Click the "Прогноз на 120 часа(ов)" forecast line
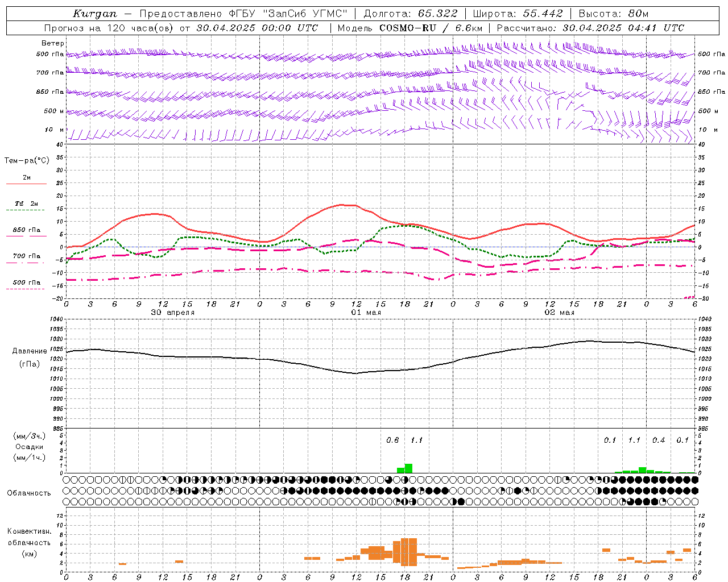This screenshot has width=728, height=582. coord(181,28)
